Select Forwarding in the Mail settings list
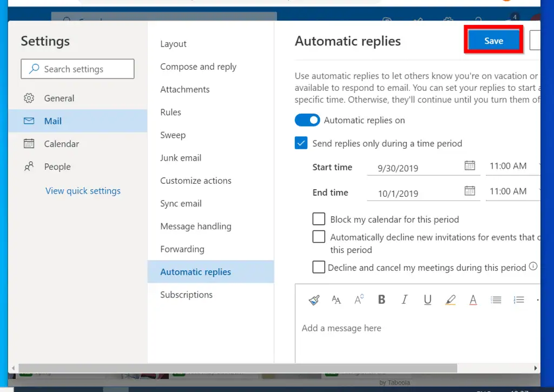 (x=182, y=249)
